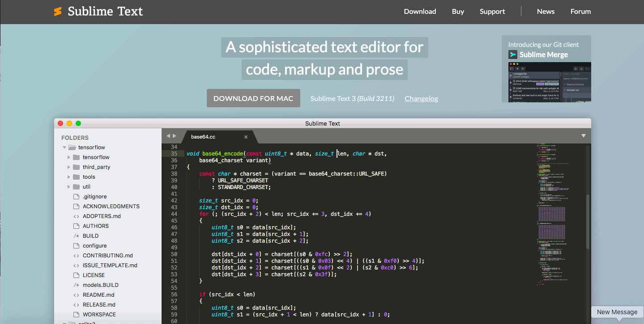Select RELEASE.md in the sidebar
Viewport: 644px width, 324px height.
pos(99,305)
